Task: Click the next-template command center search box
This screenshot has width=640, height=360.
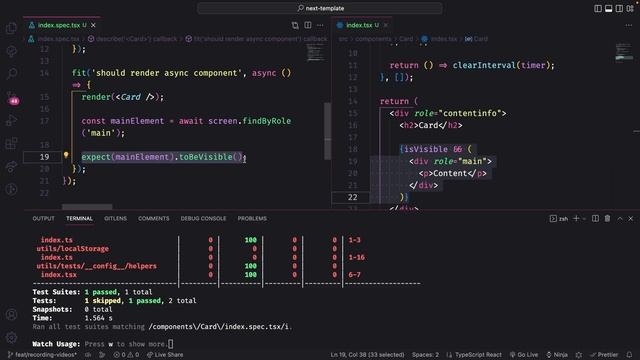Action: tap(320, 8)
